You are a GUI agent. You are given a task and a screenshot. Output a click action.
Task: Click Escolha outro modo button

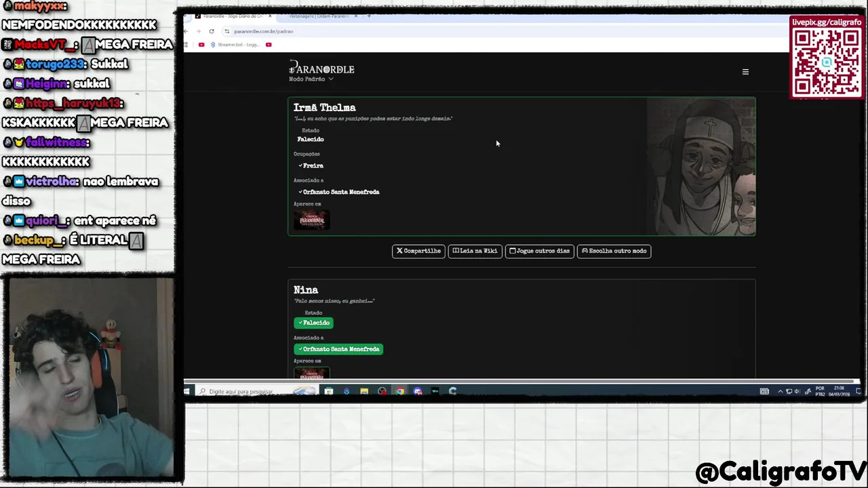coord(614,251)
